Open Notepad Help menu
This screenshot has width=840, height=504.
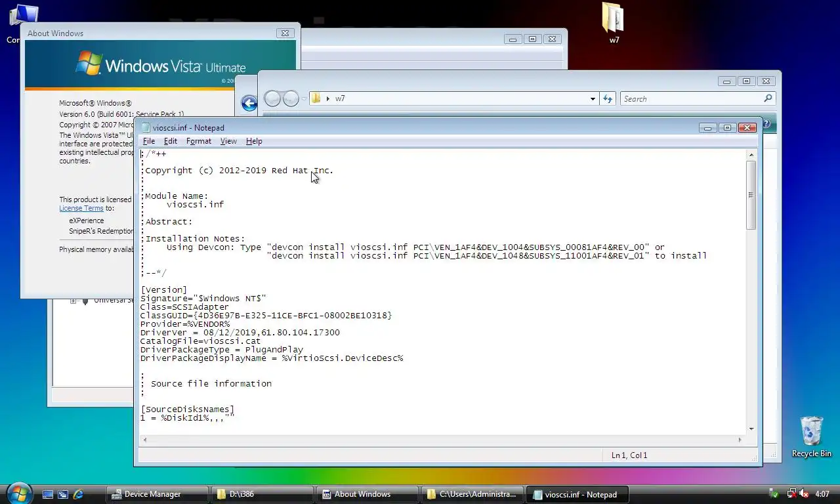click(x=254, y=141)
